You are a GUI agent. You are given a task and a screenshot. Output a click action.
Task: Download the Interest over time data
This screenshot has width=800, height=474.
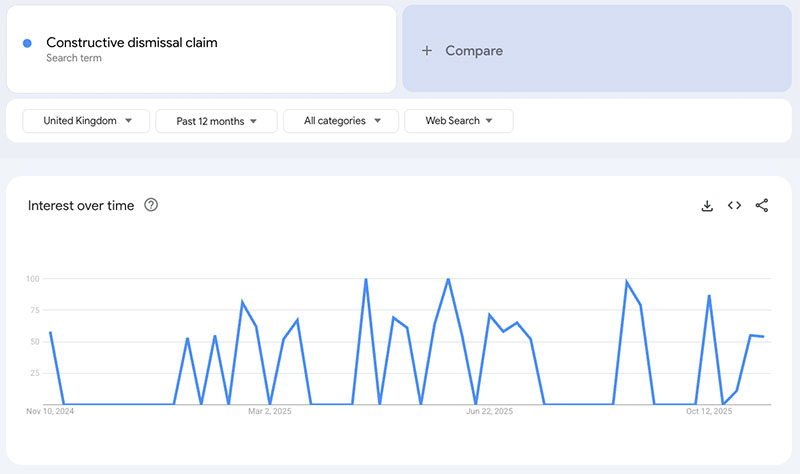tap(707, 206)
